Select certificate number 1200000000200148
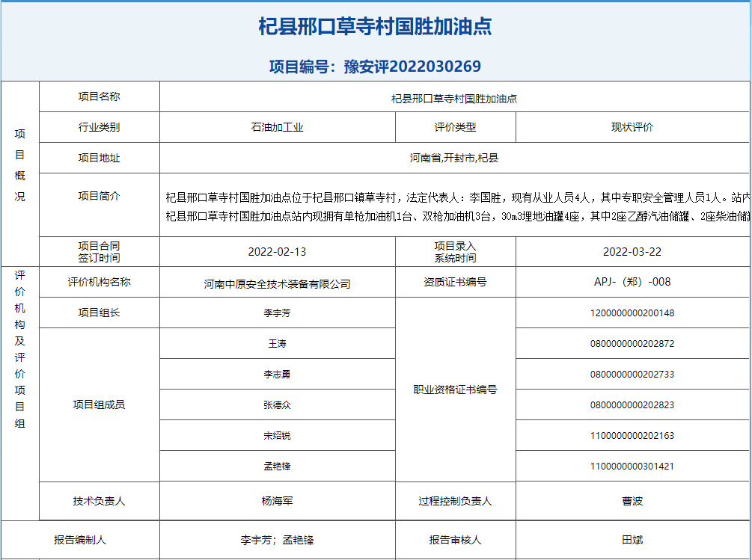The width and height of the screenshot is (752, 560). tap(632, 313)
